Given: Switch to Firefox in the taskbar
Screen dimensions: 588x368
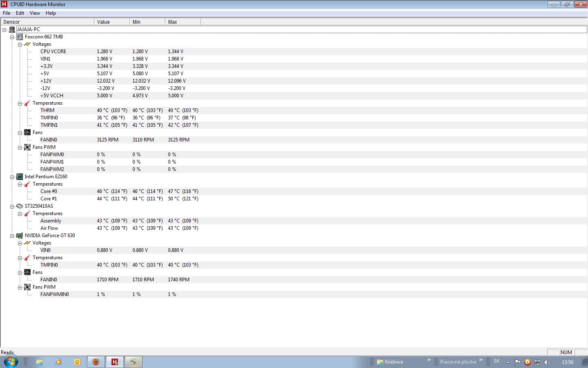Looking at the screenshot, I should tap(96, 362).
